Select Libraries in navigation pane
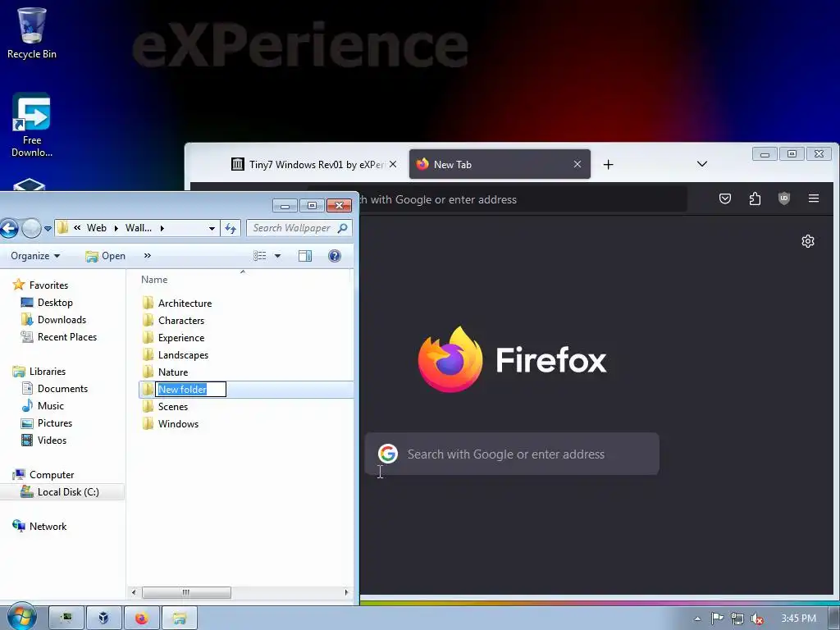The width and height of the screenshot is (840, 630). tap(47, 372)
